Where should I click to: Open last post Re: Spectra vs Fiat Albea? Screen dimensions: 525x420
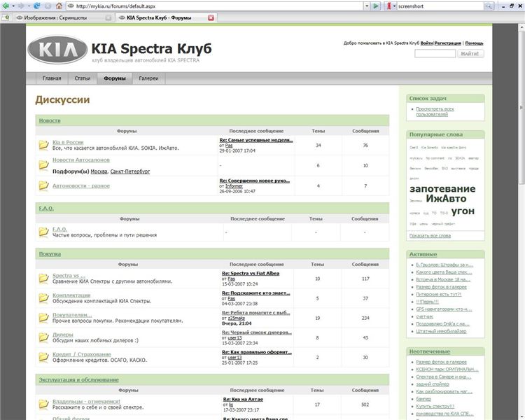pyautogui.click(x=251, y=273)
